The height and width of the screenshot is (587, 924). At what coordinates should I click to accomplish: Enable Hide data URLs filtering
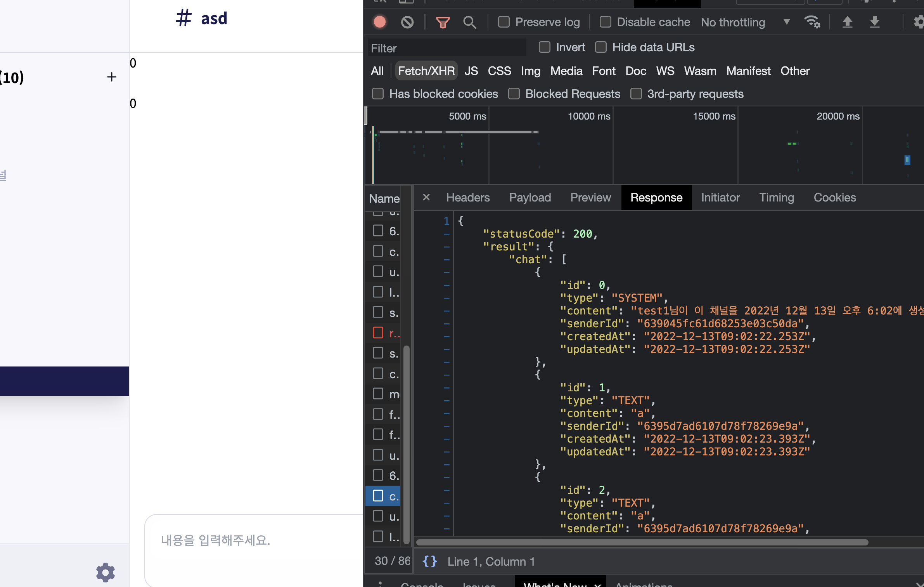[x=601, y=47]
